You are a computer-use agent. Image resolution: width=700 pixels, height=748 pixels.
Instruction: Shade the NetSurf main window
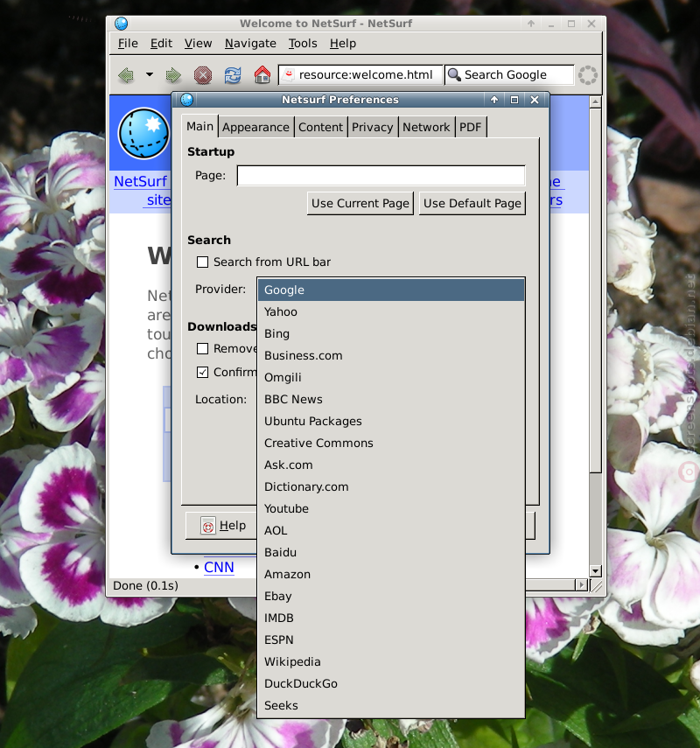[x=531, y=24]
